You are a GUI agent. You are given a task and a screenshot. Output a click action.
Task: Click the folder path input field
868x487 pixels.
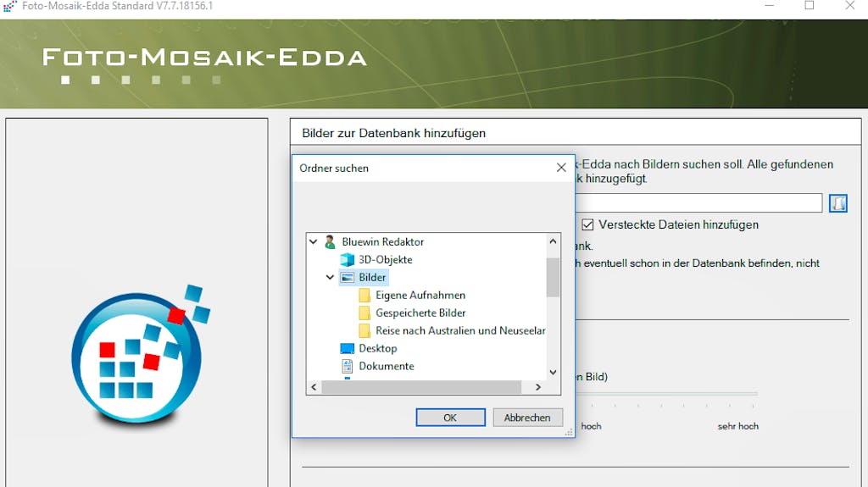pyautogui.click(x=698, y=203)
